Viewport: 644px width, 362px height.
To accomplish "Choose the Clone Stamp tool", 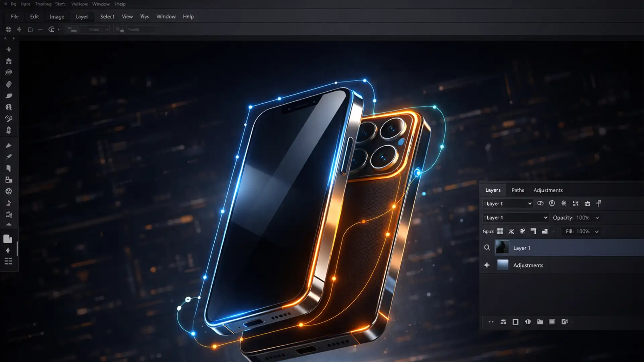I will 9,107.
